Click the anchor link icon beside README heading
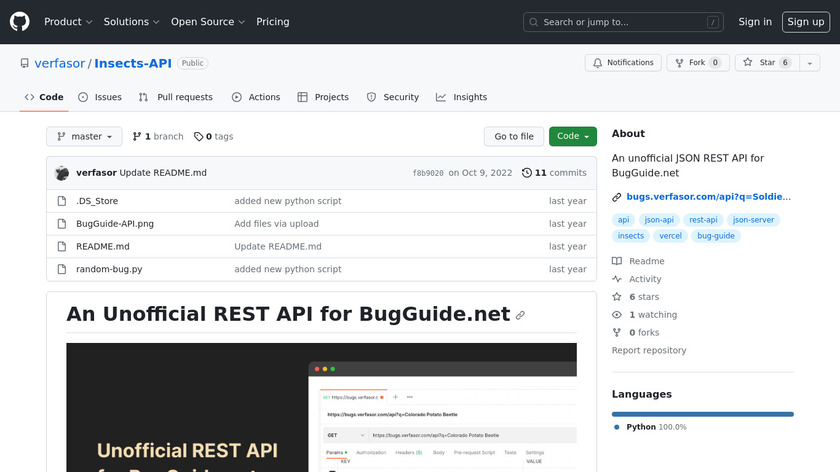840x472 pixels. (x=520, y=315)
